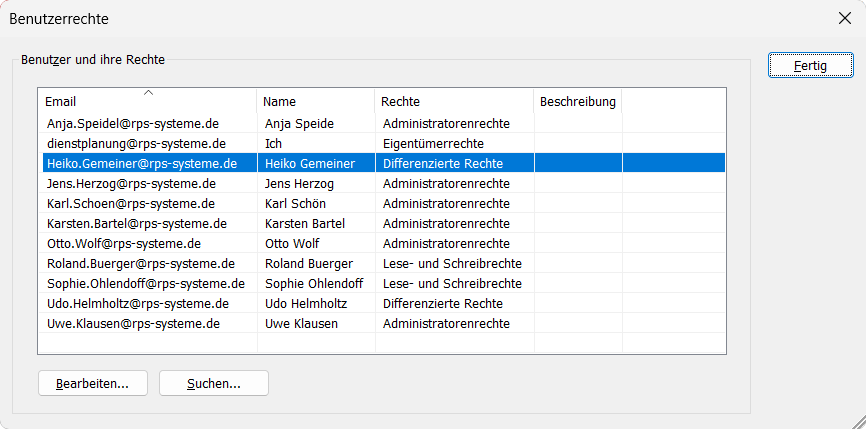Sort by the Email column header

point(149,102)
